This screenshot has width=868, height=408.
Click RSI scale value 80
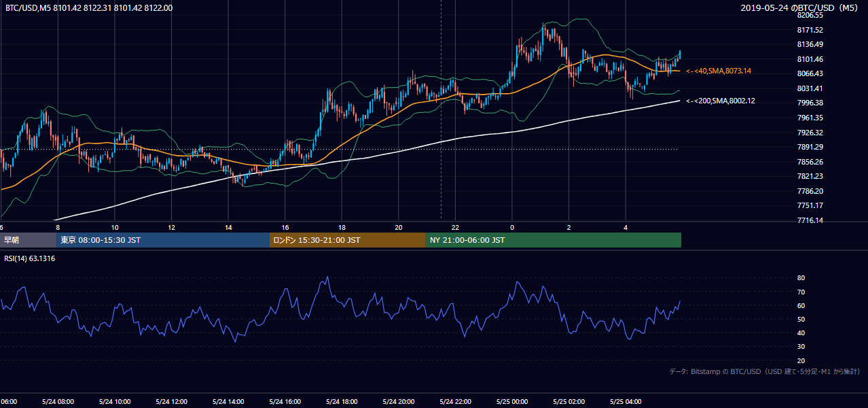801,278
